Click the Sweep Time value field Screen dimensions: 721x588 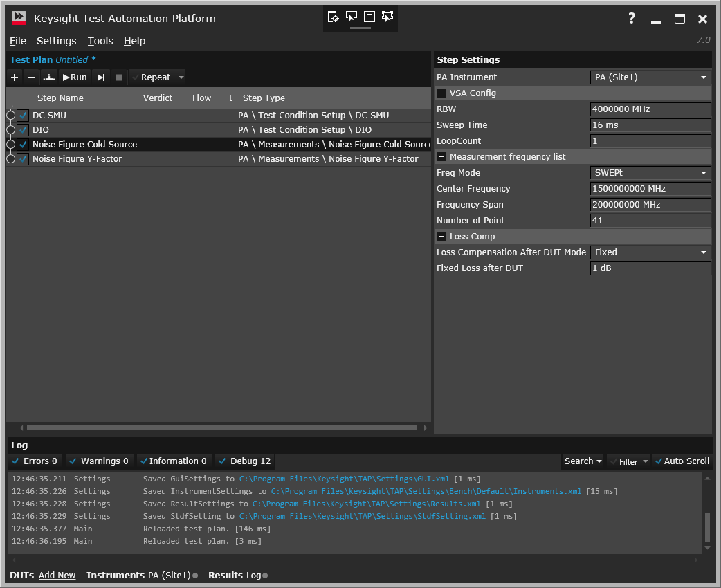point(650,125)
